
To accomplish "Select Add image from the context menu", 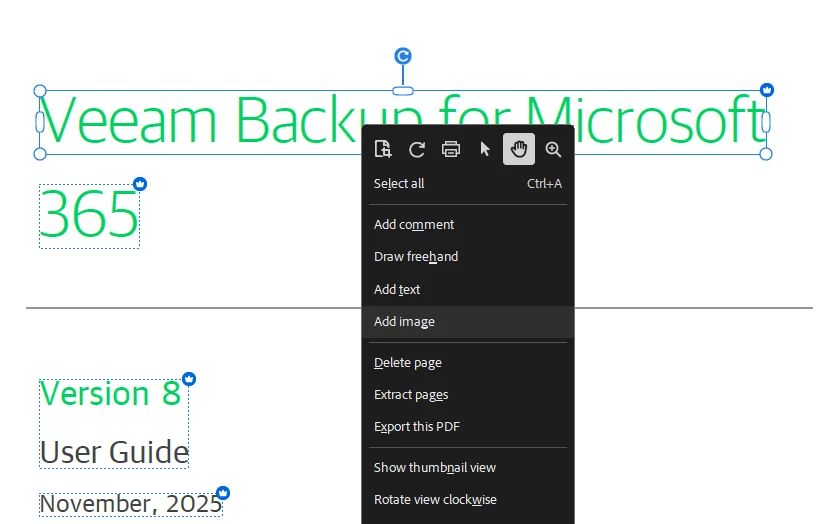I will (x=468, y=321).
